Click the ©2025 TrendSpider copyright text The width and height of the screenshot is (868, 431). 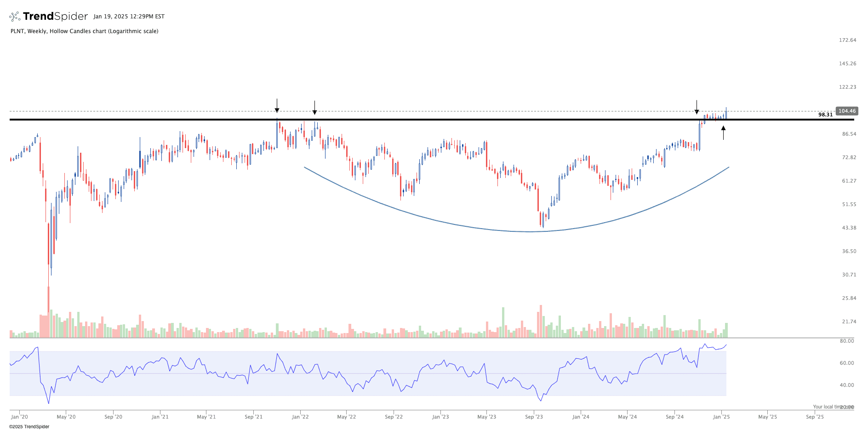[29, 426]
